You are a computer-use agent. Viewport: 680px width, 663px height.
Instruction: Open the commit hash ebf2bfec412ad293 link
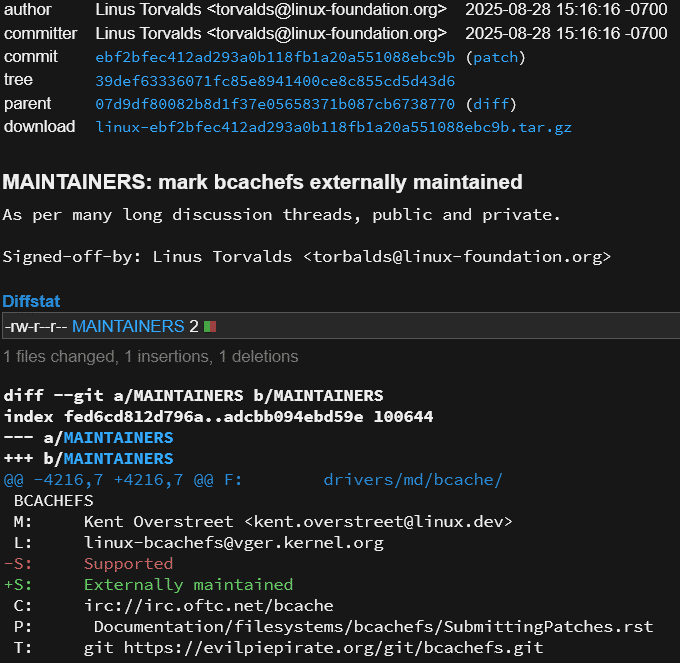(275, 57)
